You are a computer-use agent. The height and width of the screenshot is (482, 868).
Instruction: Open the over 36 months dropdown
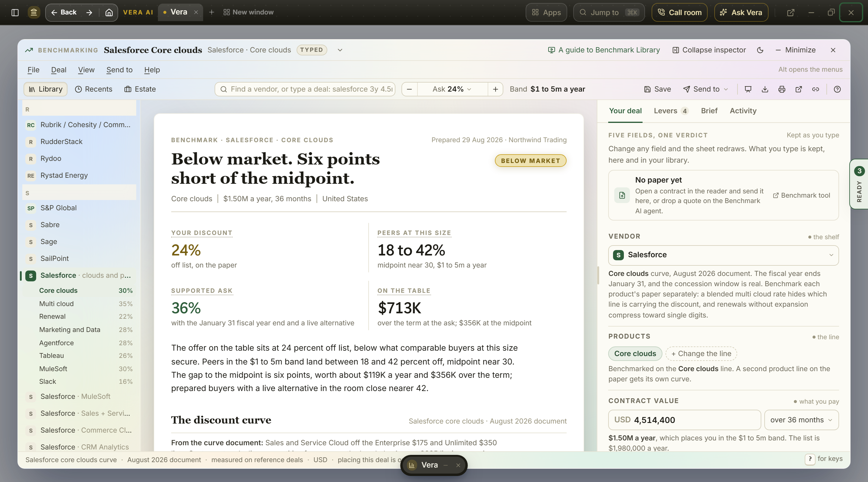(801, 420)
